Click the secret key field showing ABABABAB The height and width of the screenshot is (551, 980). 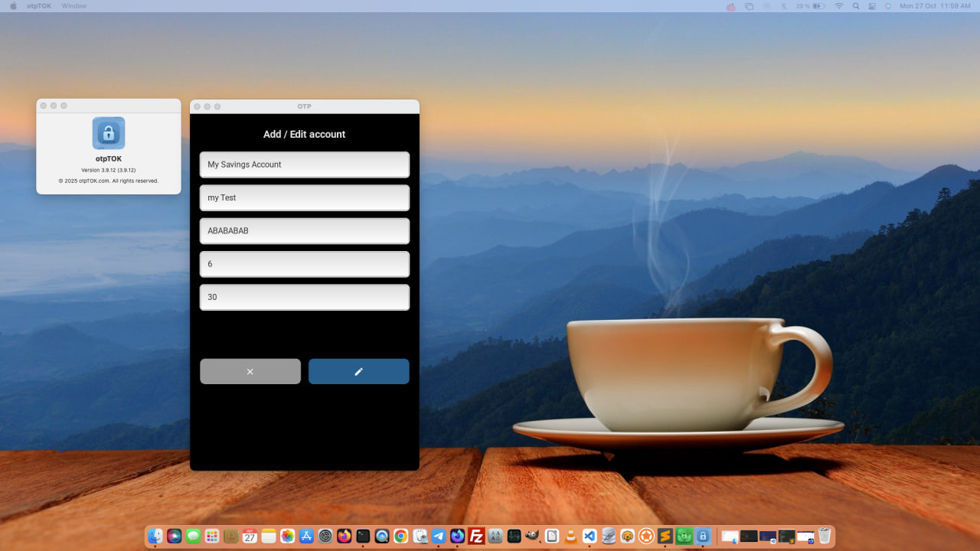pyautogui.click(x=304, y=230)
